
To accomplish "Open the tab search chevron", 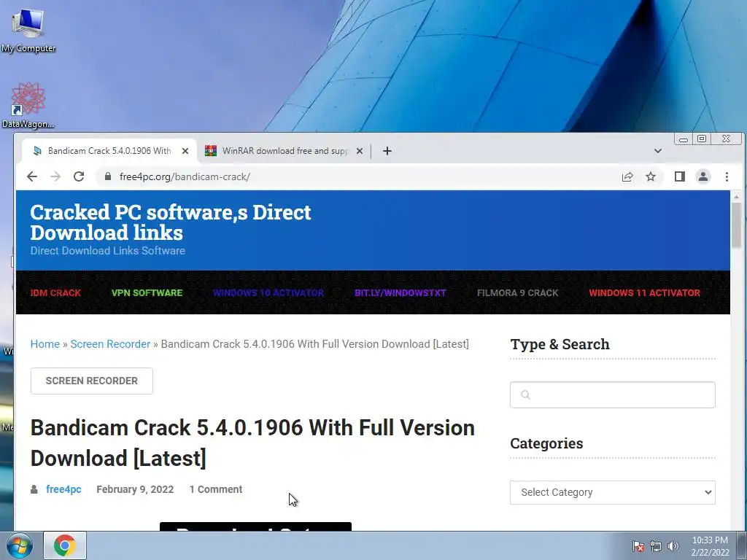I will click(658, 151).
